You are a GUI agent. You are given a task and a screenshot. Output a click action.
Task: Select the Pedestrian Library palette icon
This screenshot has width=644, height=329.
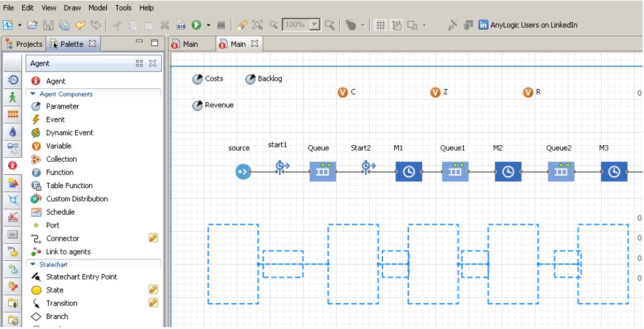click(x=13, y=97)
